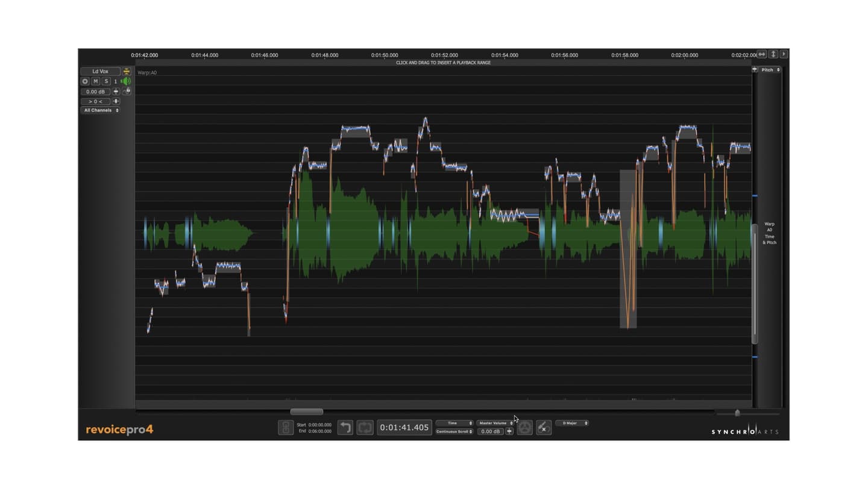
Task: Arm record on the Ld Vox track
Action: [x=85, y=81]
